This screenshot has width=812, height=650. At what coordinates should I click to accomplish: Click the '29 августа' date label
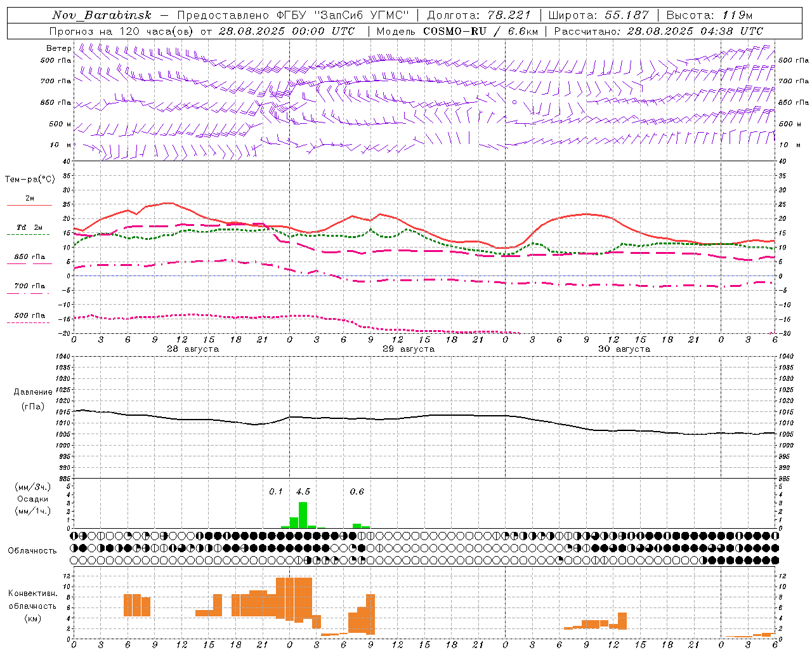(409, 349)
